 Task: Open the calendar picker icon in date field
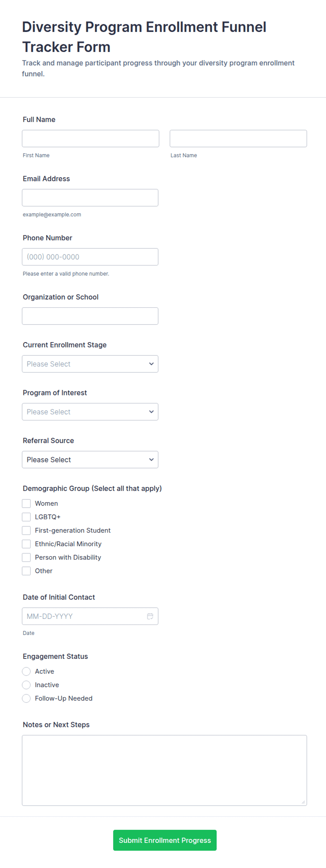pyautogui.click(x=150, y=616)
